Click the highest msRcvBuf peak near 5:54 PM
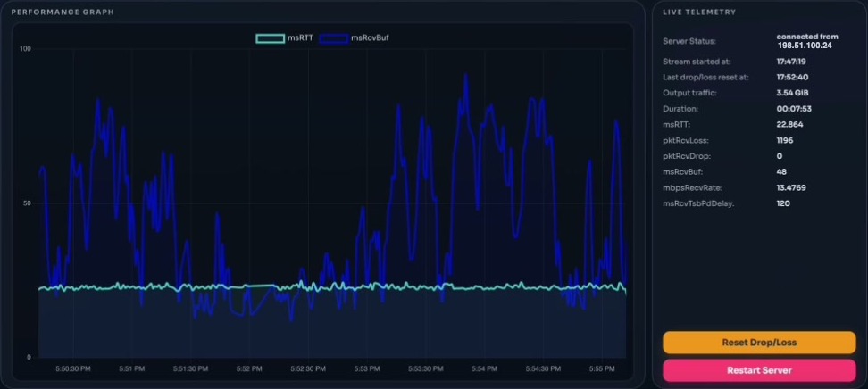Viewport: 868px width, 389px height. point(465,75)
